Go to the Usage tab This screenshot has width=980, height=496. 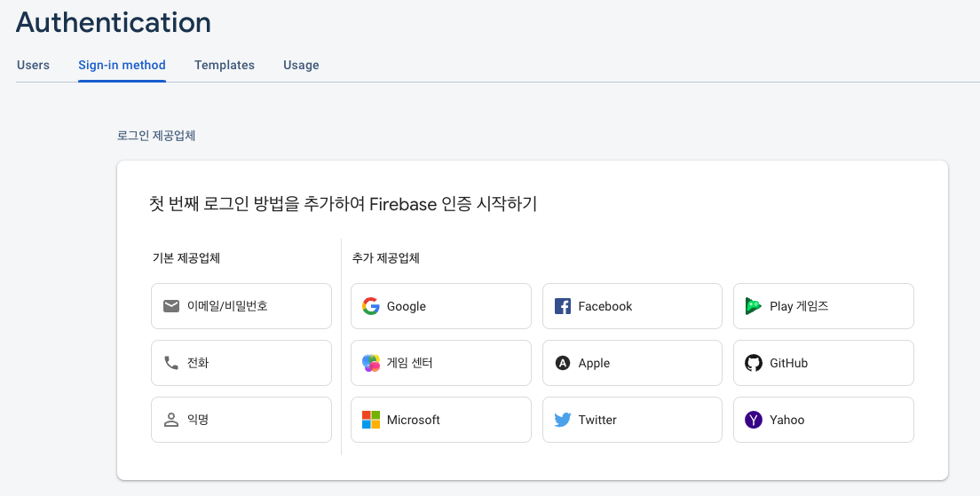(x=301, y=65)
